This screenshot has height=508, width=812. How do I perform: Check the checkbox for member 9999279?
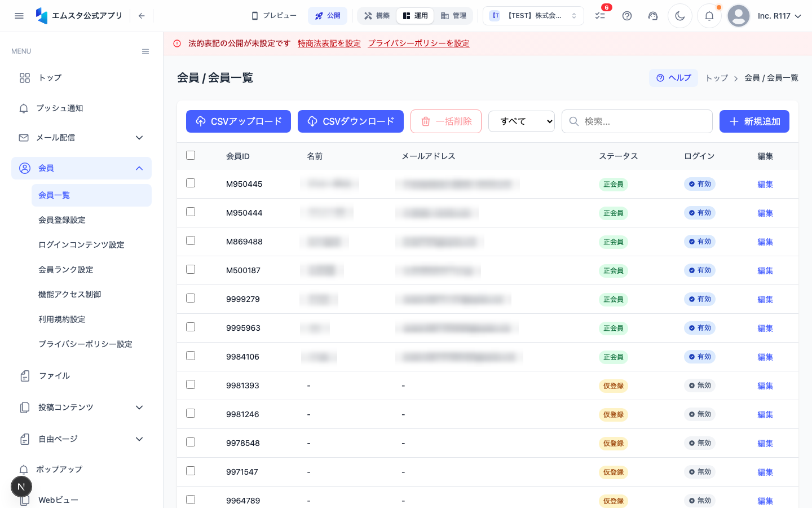click(x=191, y=298)
